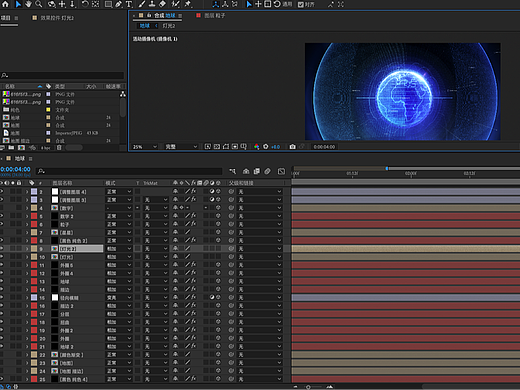The width and height of the screenshot is (520, 390).
Task: Select the Brush tool
Action: click(142, 4)
